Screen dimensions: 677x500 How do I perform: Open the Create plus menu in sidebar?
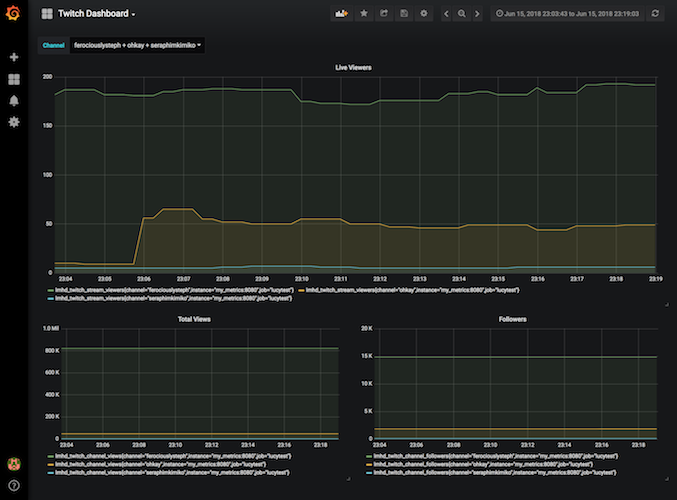(14, 57)
